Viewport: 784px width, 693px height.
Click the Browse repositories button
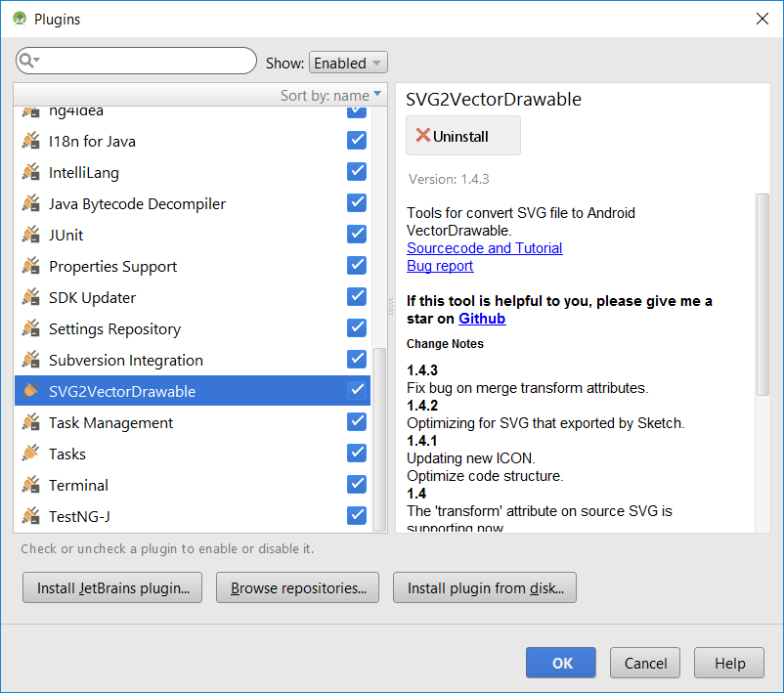click(x=297, y=587)
